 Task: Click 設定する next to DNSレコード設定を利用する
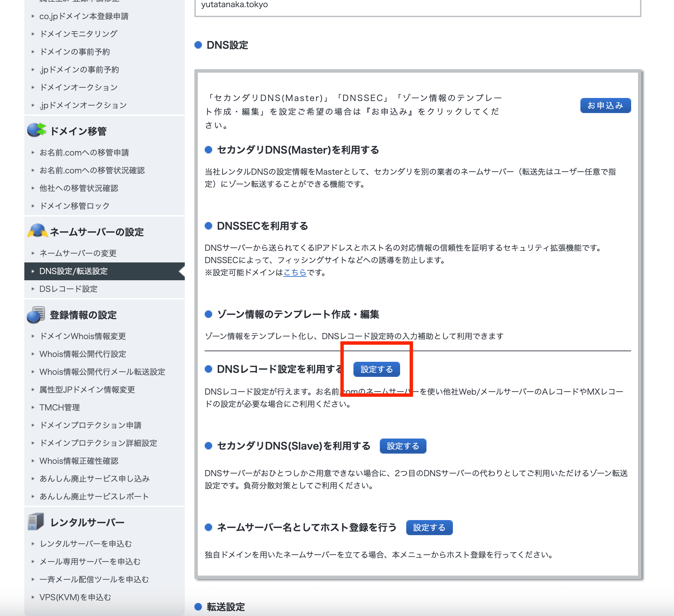click(x=376, y=369)
